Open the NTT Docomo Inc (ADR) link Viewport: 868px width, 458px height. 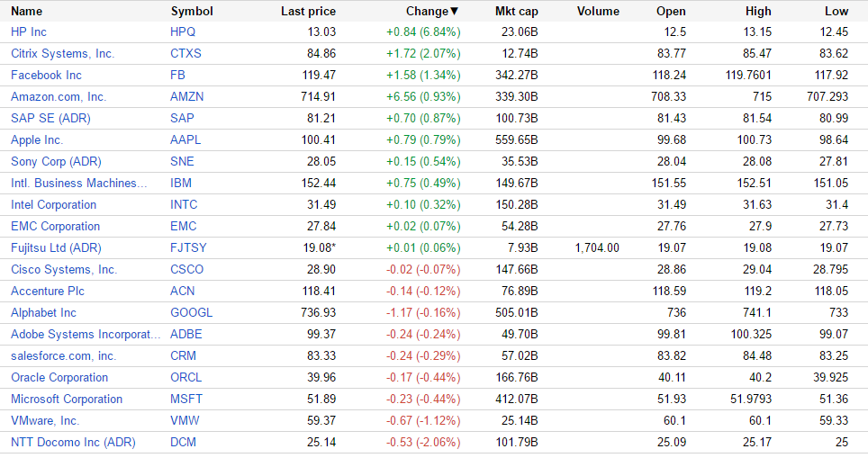pos(73,443)
